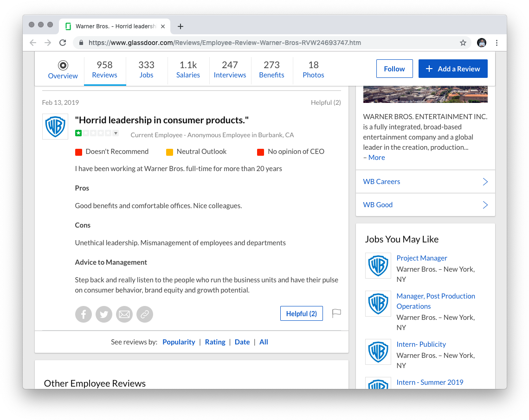The image size is (529, 420).
Task: Reload the page in Chrome
Action: tap(63, 43)
